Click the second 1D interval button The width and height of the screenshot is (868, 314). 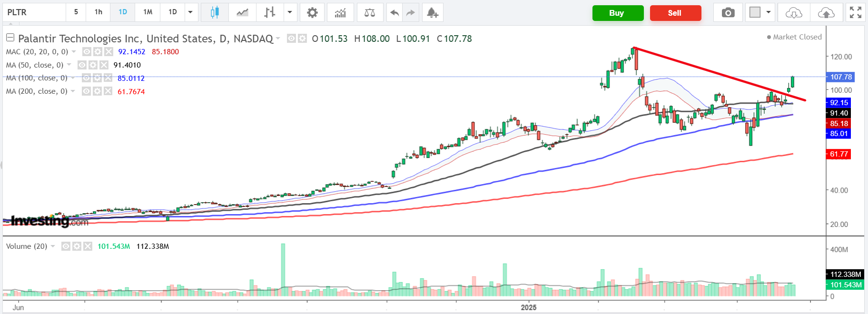(x=172, y=12)
